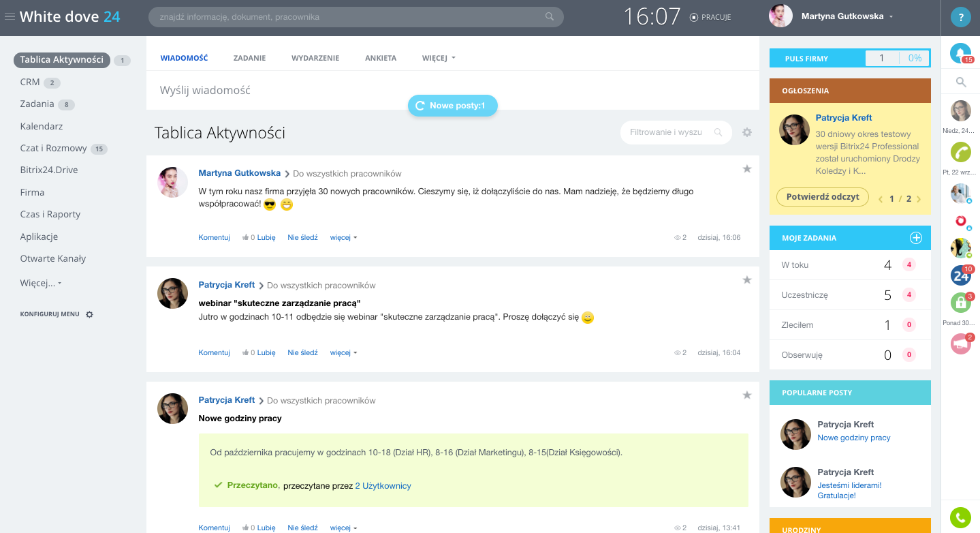This screenshot has width=980, height=533.
Task: Open the hamburger menu next to White dove
Action: click(x=10, y=17)
